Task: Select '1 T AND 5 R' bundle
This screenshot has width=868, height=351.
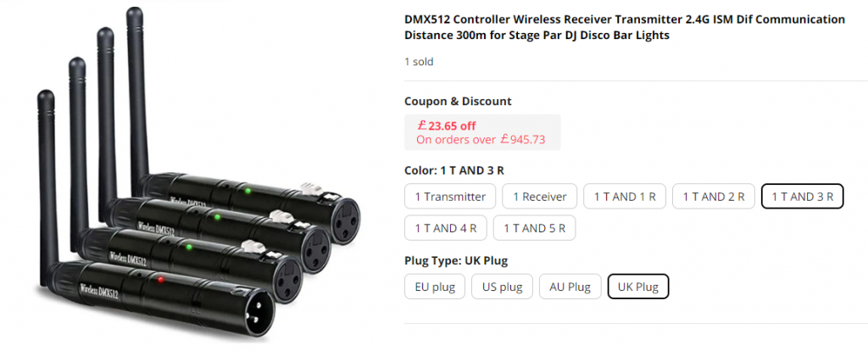Action: pos(534,228)
